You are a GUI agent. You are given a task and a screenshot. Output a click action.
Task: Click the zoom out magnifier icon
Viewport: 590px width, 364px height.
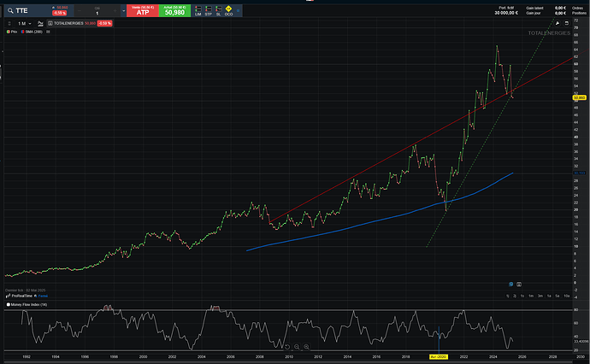(x=297, y=347)
